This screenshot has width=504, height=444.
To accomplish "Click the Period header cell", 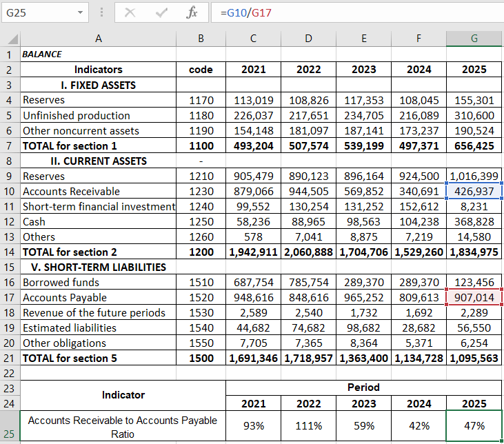I will [x=363, y=387].
